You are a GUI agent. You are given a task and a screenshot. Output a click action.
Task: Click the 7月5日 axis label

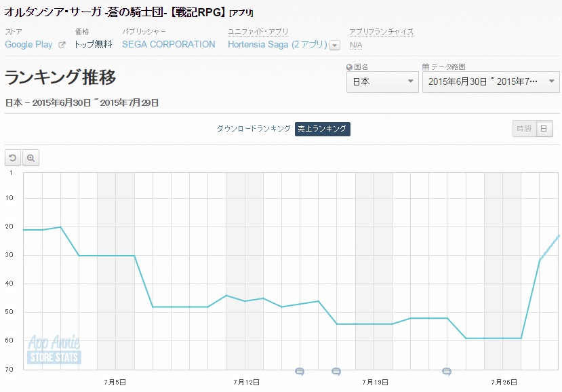click(x=115, y=383)
